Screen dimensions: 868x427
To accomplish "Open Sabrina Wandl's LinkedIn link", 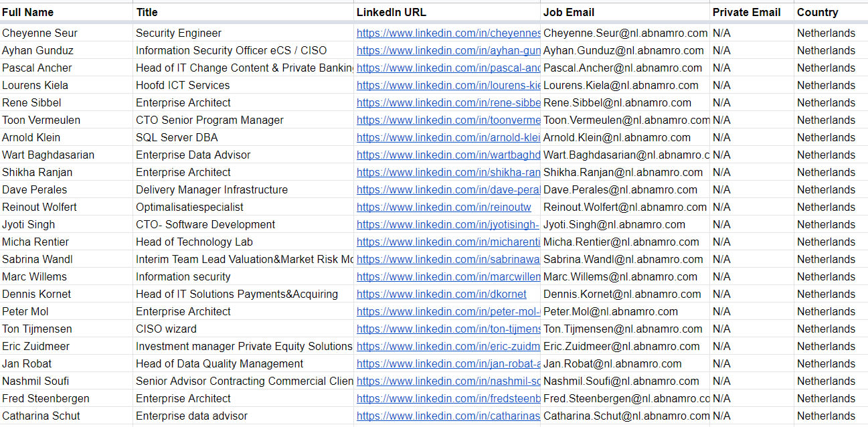I will pos(448,259).
